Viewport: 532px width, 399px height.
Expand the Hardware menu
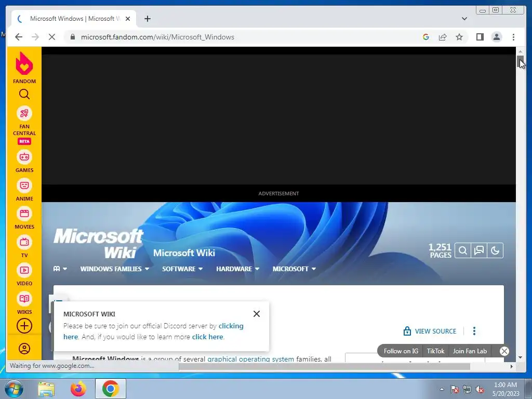(x=238, y=269)
